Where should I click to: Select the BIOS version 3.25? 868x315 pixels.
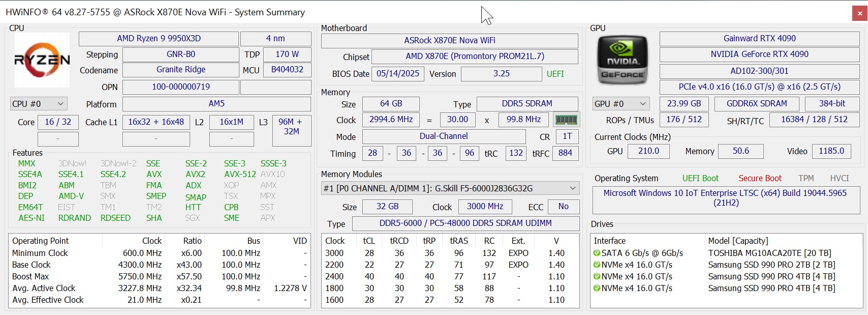[501, 74]
